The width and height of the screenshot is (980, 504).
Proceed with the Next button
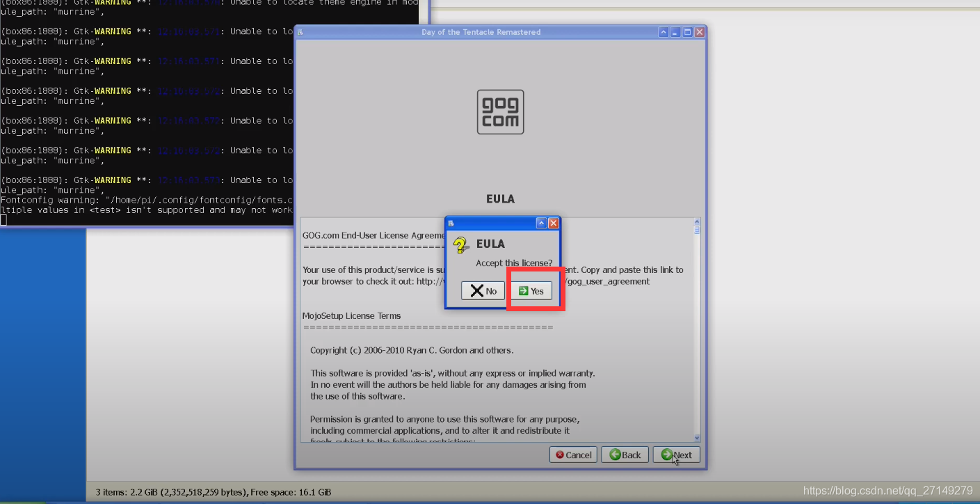[677, 455]
